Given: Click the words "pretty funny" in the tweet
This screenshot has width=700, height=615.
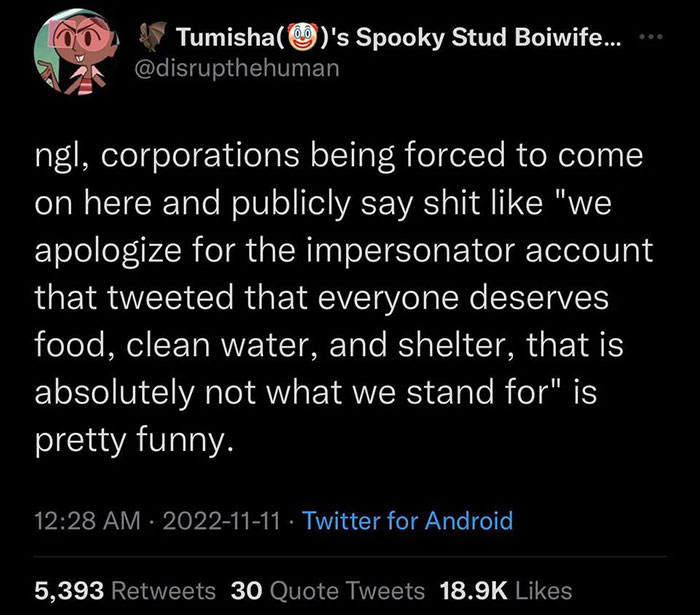Looking at the screenshot, I should pyautogui.click(x=135, y=438).
